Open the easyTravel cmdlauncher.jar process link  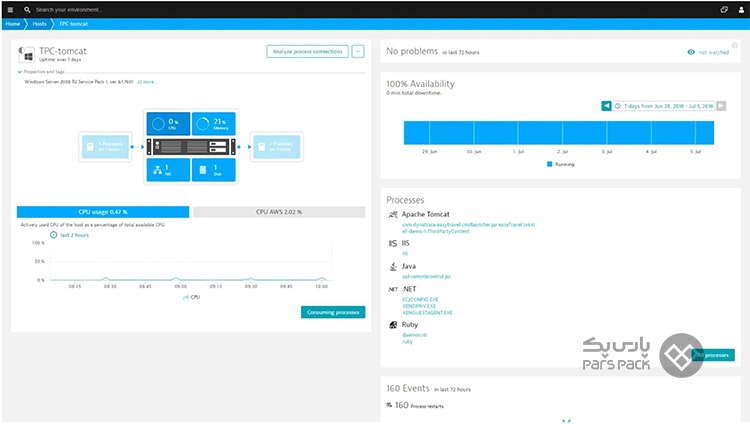pyautogui.click(x=468, y=224)
